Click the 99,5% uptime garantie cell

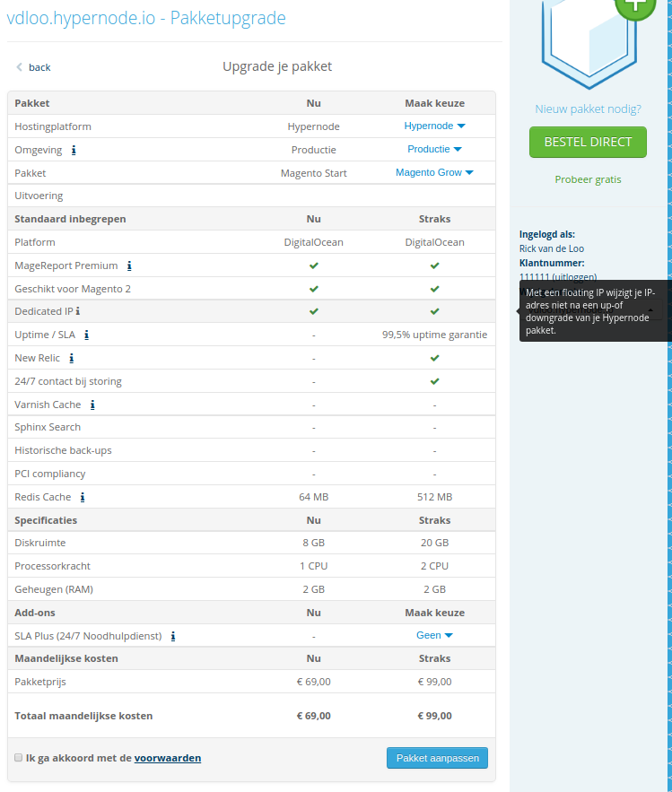[434, 335]
